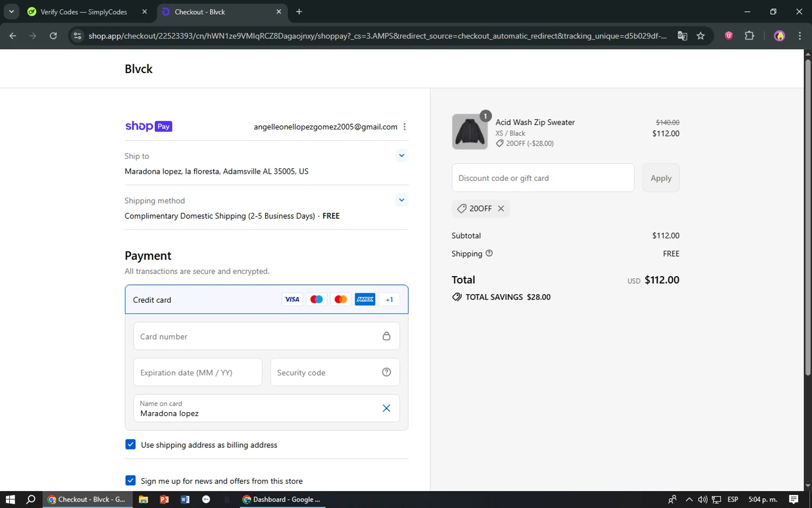Viewport: 812px width, 508px height.
Task: Click the $112.00 total amount
Action: pos(662,280)
